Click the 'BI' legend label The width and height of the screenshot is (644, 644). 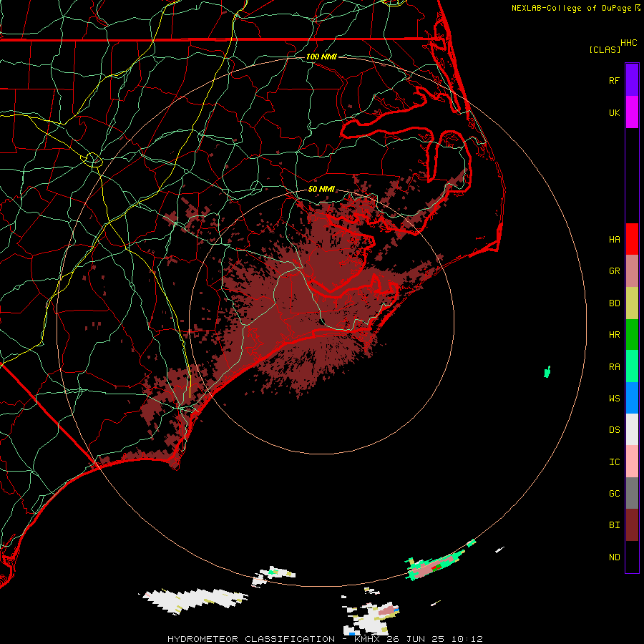[x=614, y=525]
